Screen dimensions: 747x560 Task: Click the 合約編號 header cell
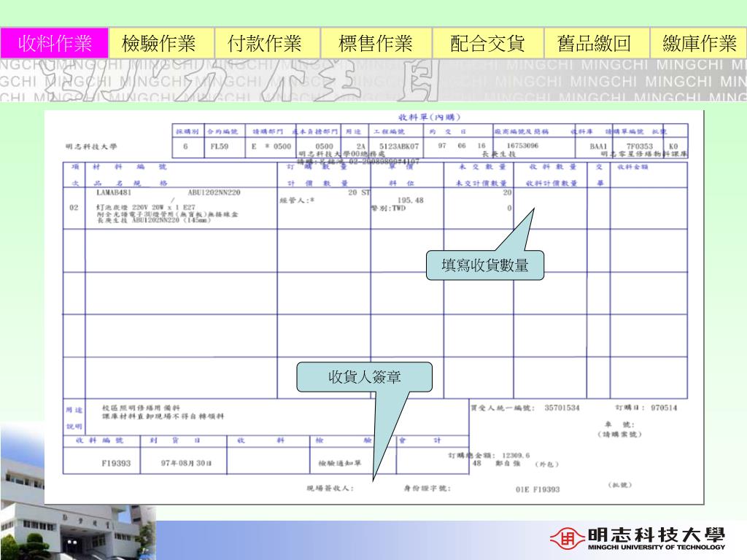(x=222, y=131)
